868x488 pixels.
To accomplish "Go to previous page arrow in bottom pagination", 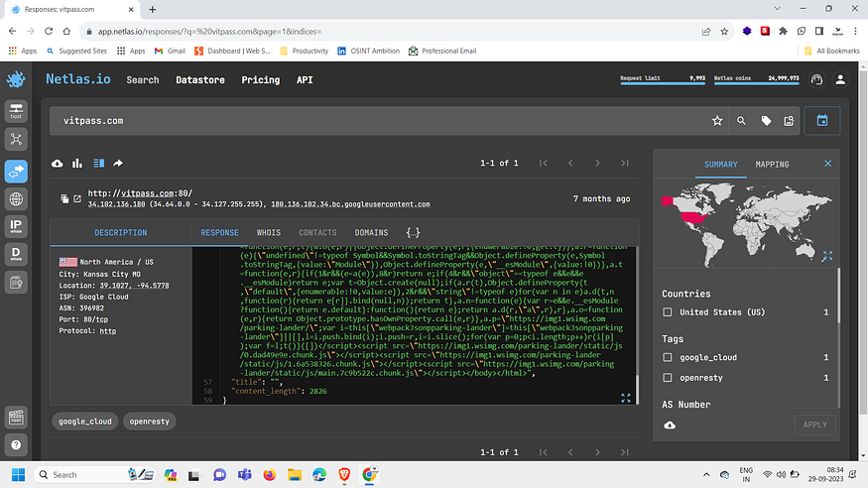I will tap(570, 452).
